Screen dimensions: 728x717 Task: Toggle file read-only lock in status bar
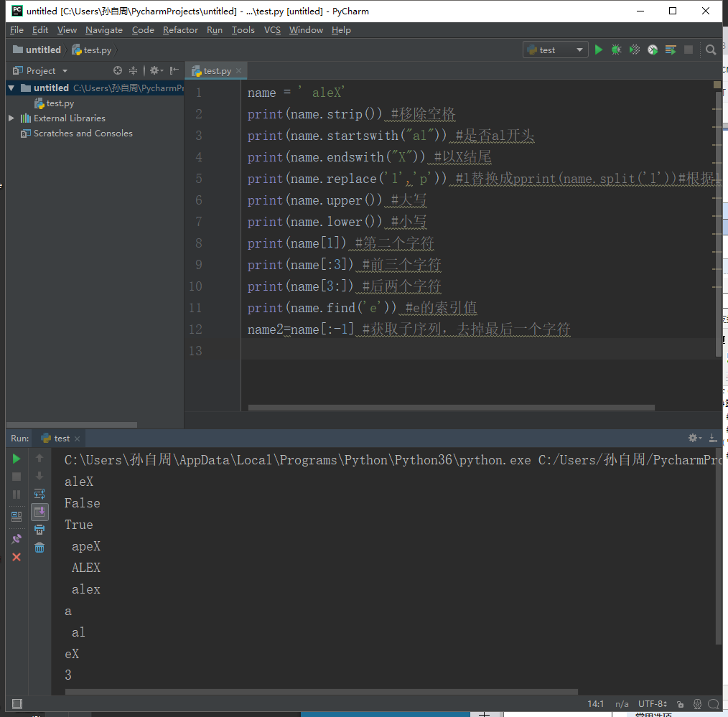coord(680,704)
